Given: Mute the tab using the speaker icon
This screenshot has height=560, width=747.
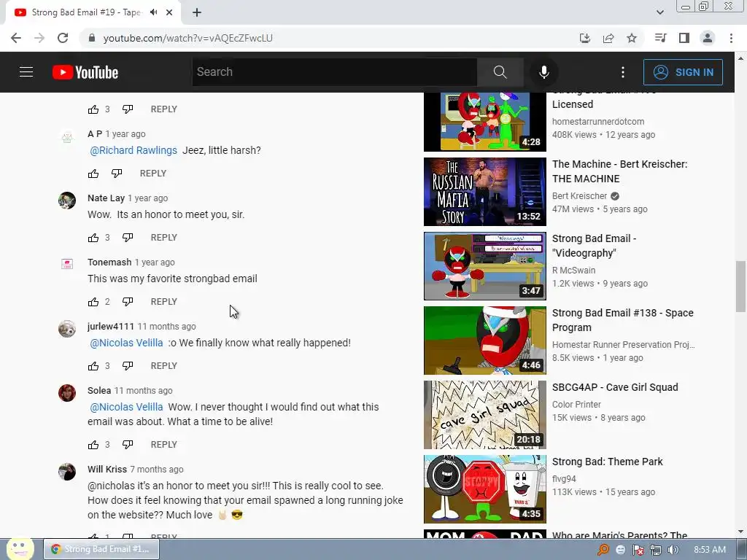Looking at the screenshot, I should tap(153, 12).
